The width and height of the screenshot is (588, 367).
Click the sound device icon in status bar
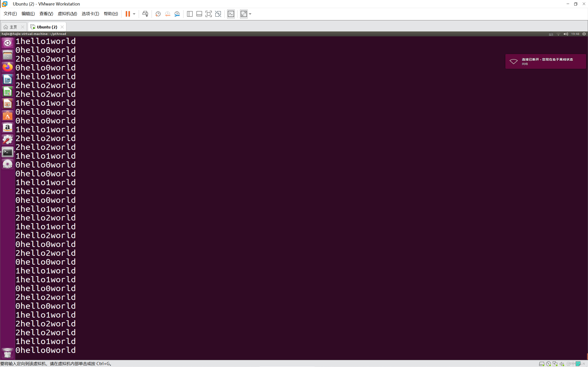[x=562, y=364]
